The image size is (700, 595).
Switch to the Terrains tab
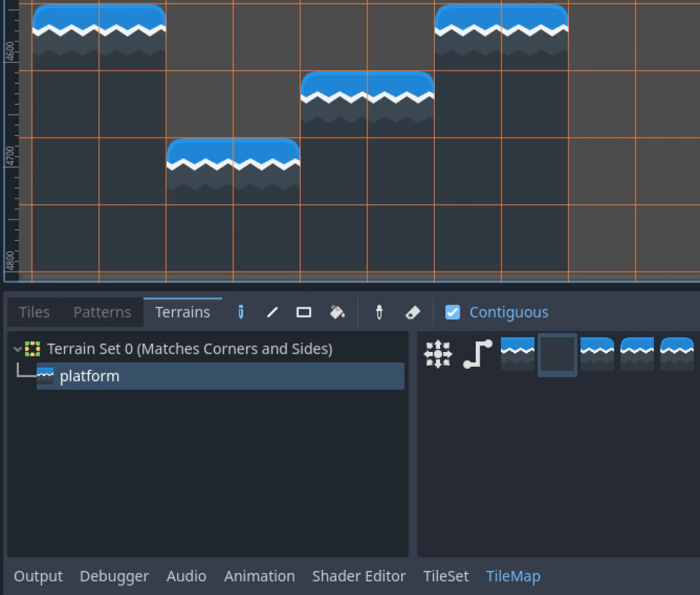point(183,312)
